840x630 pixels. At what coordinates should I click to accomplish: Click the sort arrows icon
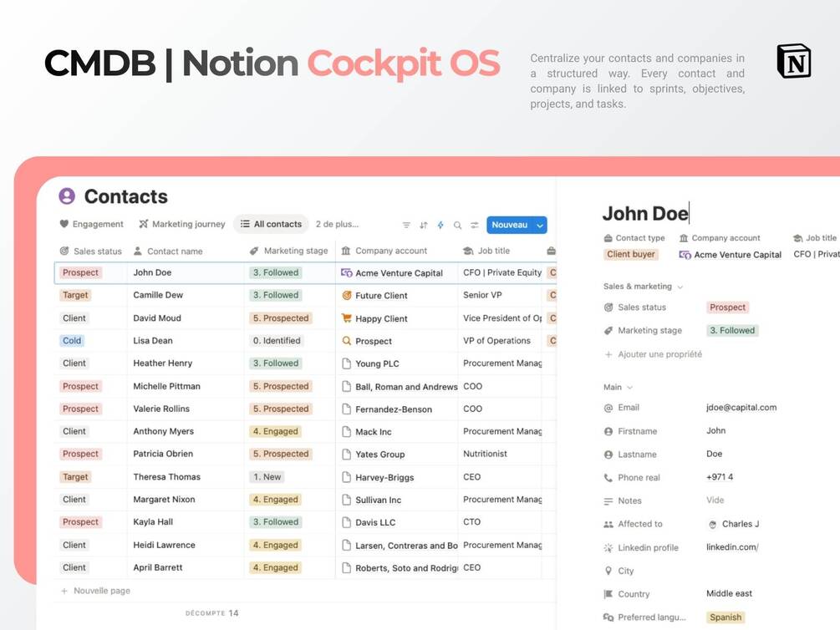pyautogui.click(x=423, y=225)
